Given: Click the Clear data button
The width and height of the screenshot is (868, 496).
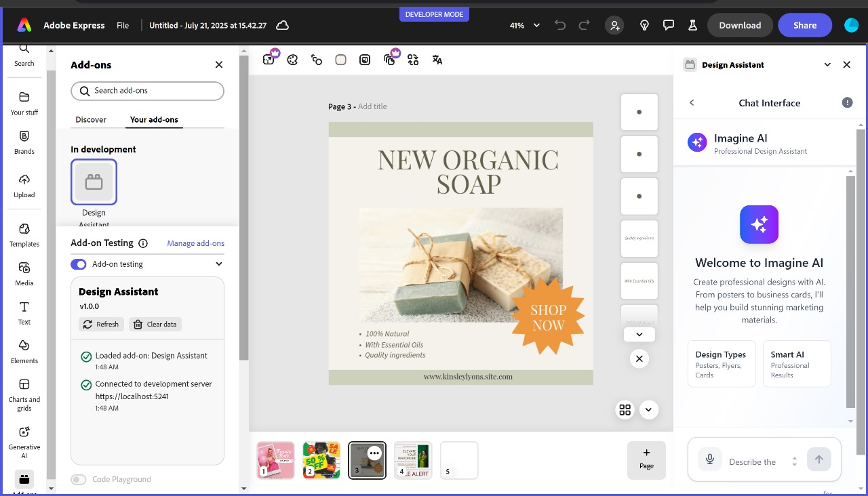Looking at the screenshot, I should [155, 325].
